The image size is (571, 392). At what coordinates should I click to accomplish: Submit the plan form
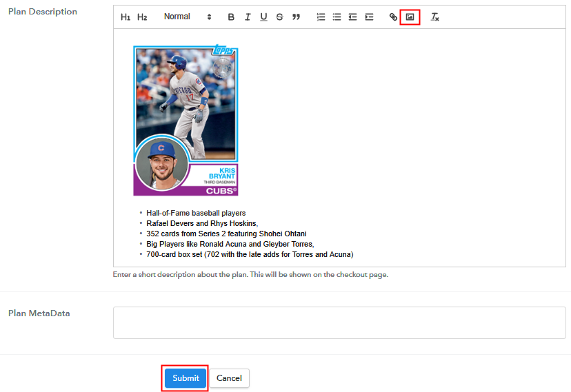point(186,378)
